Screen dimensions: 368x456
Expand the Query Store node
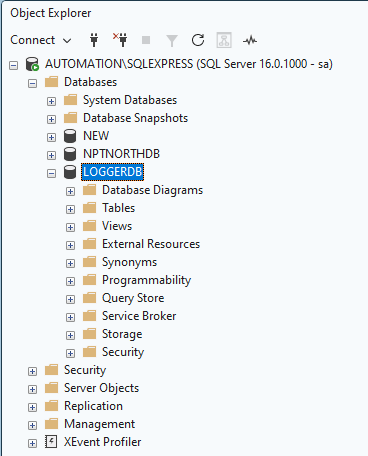(70, 299)
